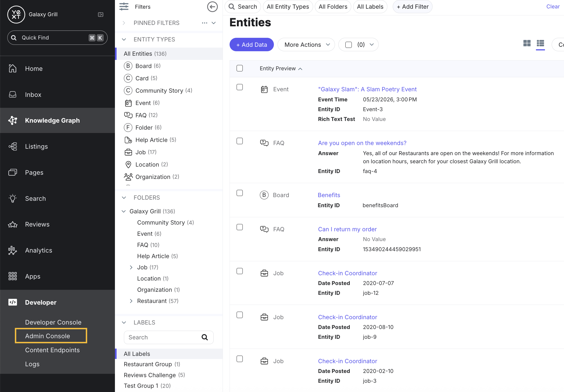564x392 pixels.
Task: Switch to grid card view
Action: tap(527, 43)
